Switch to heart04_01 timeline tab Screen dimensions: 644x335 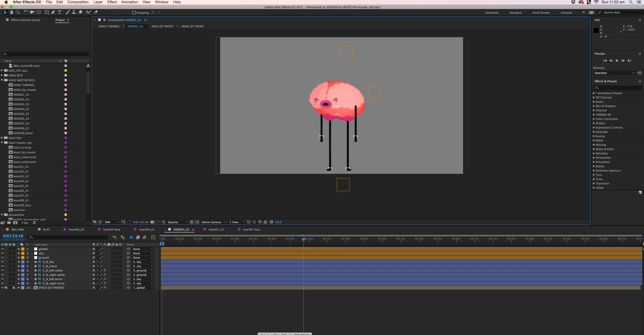click(x=147, y=229)
